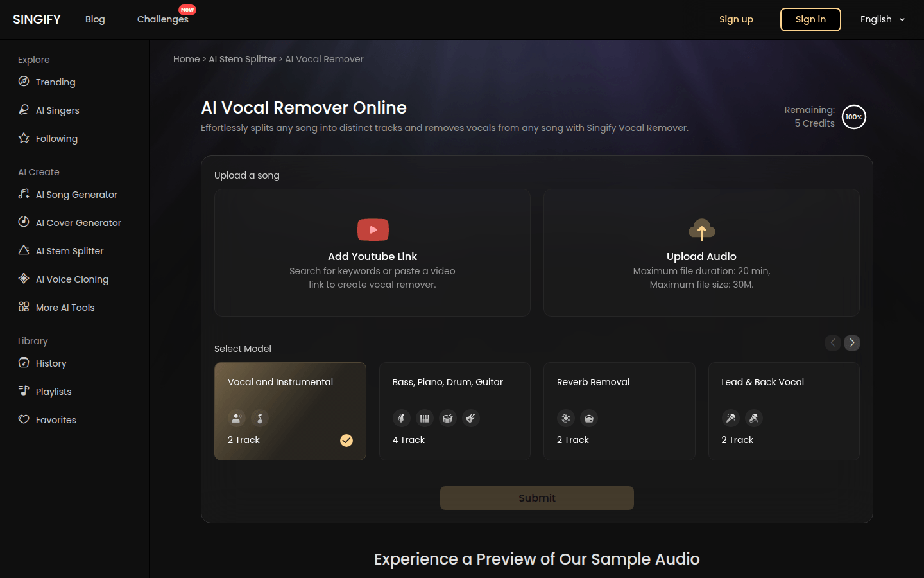Select the Vocal and Instrumental model
The height and width of the screenshot is (578, 924).
pos(290,411)
